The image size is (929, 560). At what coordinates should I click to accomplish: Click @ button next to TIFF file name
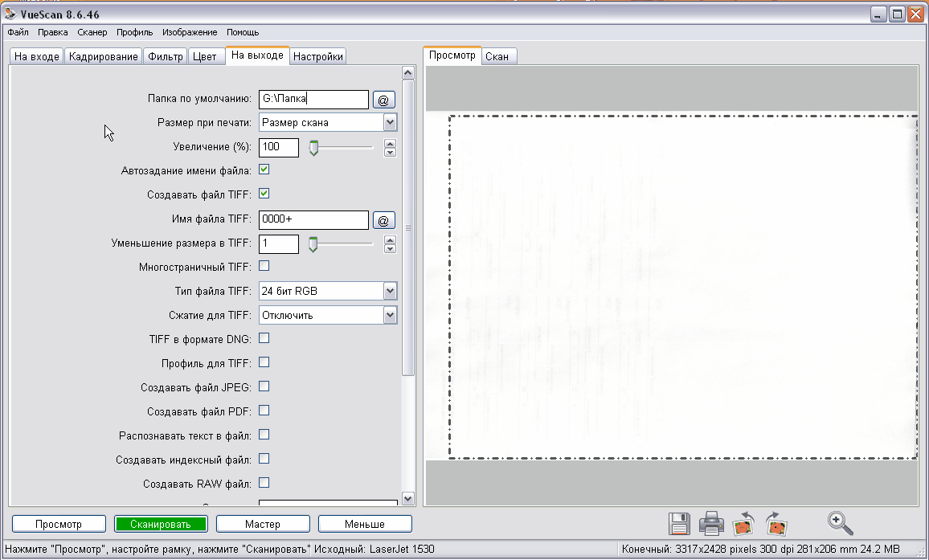(383, 220)
